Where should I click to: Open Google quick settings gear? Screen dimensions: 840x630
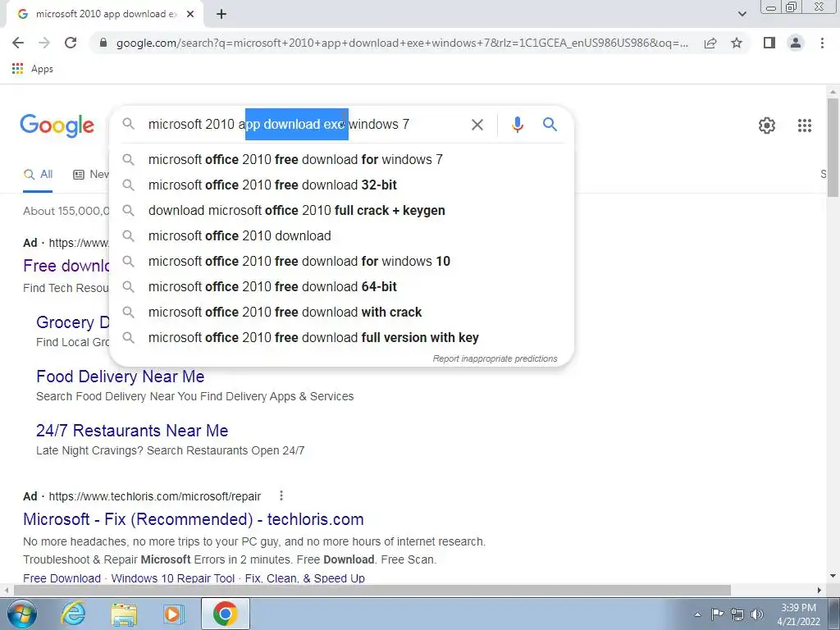(767, 126)
